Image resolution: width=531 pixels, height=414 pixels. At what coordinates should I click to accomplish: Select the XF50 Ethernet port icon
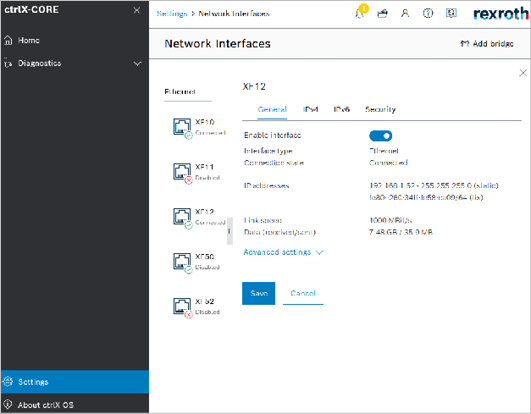click(183, 262)
